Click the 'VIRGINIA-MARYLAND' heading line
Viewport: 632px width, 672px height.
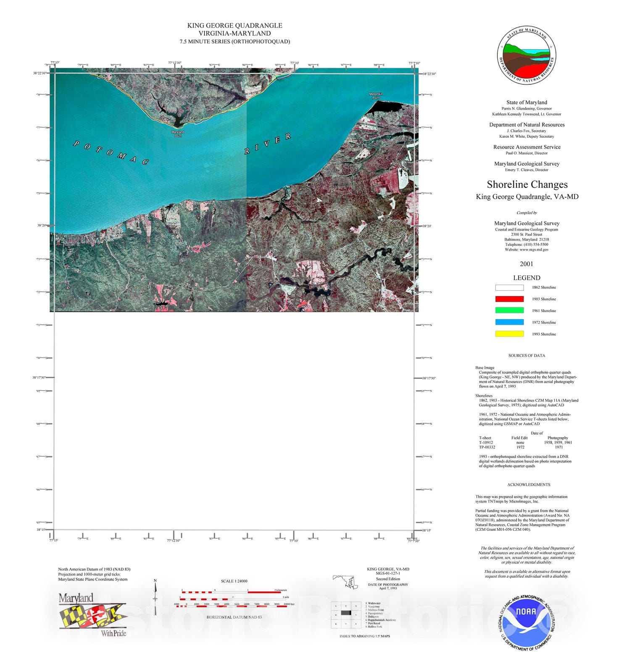click(x=235, y=34)
